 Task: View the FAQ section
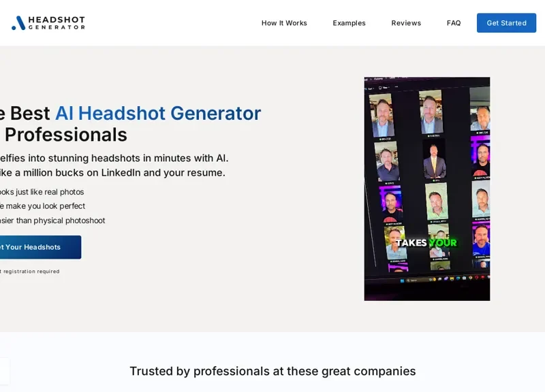tap(453, 22)
